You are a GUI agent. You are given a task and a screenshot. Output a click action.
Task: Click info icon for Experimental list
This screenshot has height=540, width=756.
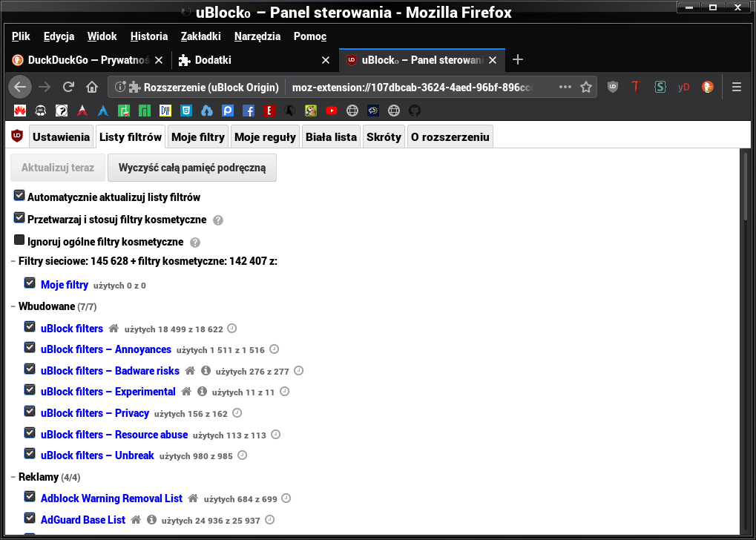click(202, 392)
